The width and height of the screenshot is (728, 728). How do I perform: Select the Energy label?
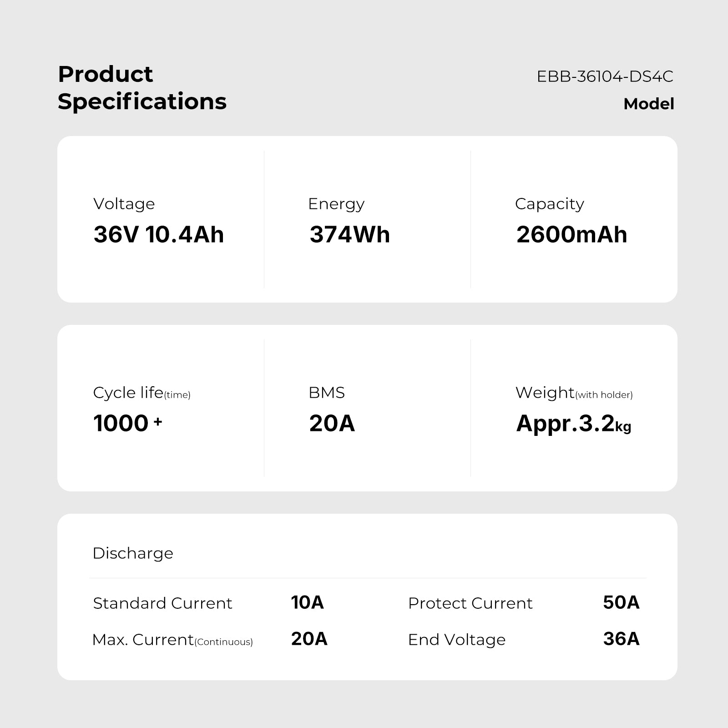click(x=336, y=204)
